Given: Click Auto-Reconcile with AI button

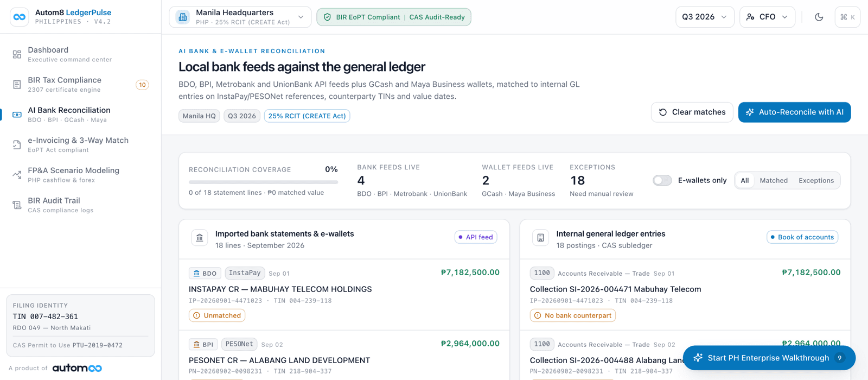Looking at the screenshot, I should (x=794, y=112).
